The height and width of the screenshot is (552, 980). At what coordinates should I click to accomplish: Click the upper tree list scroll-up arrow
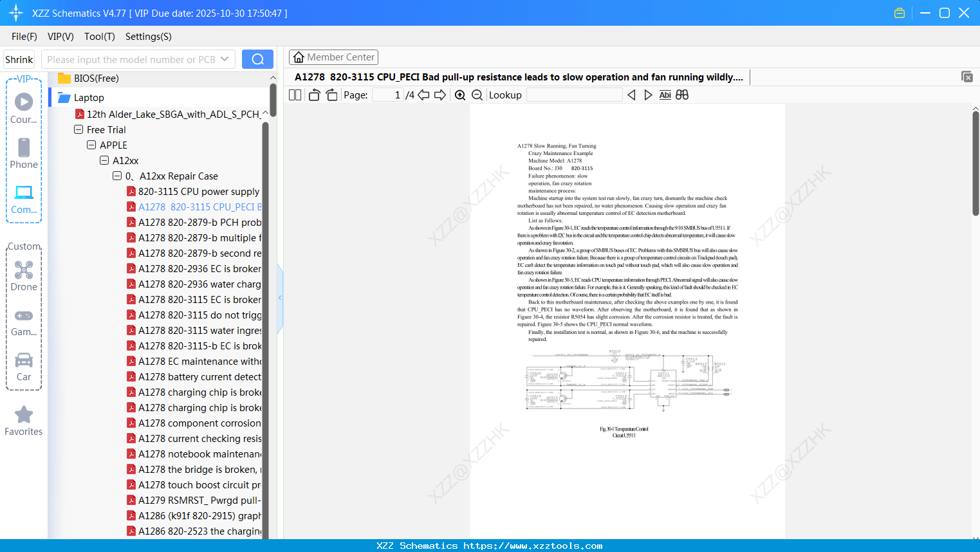coord(273,78)
